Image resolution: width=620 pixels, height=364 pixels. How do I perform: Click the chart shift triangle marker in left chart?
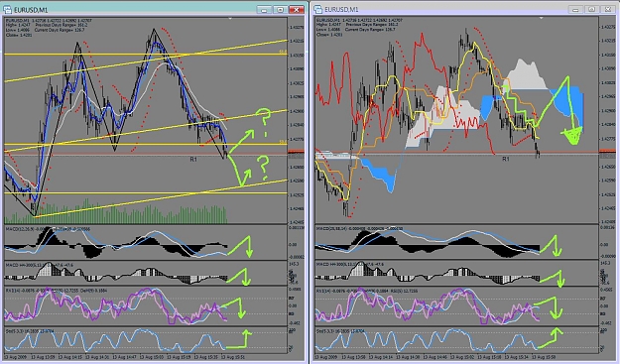pos(230,18)
